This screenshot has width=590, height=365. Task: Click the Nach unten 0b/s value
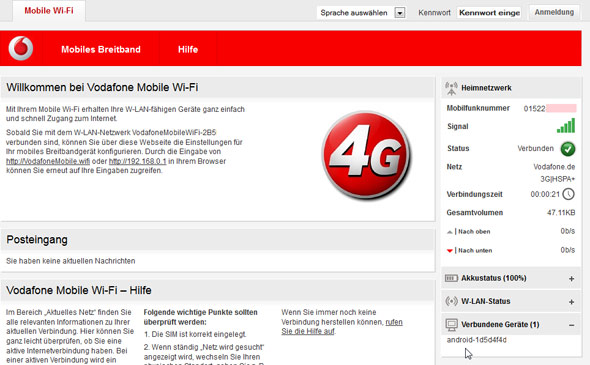click(568, 250)
